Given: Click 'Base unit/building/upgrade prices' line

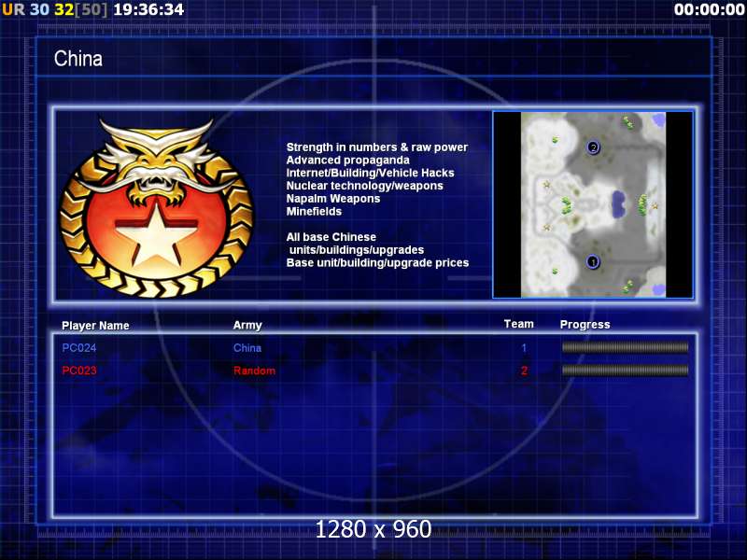Looking at the screenshot, I should pos(377,263).
